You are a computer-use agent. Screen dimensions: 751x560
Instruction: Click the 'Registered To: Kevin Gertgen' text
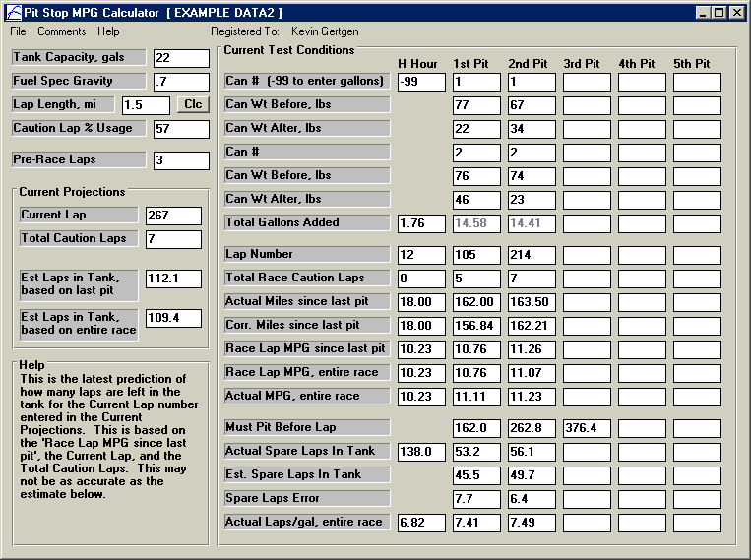[x=284, y=31]
